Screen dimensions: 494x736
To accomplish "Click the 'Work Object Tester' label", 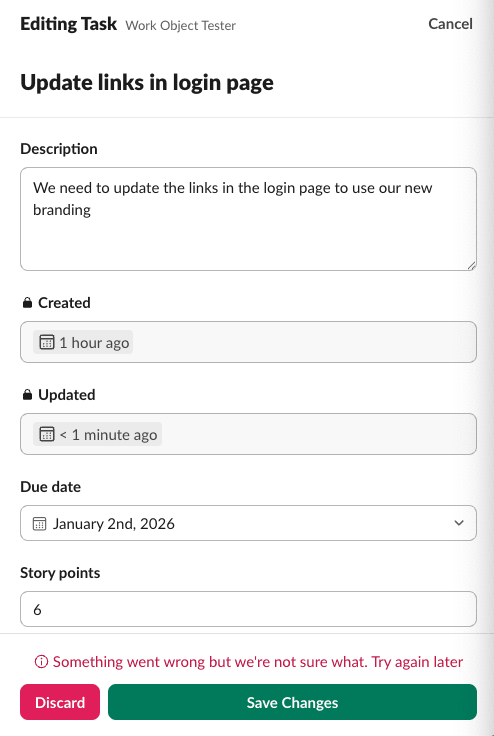I will [x=181, y=25].
